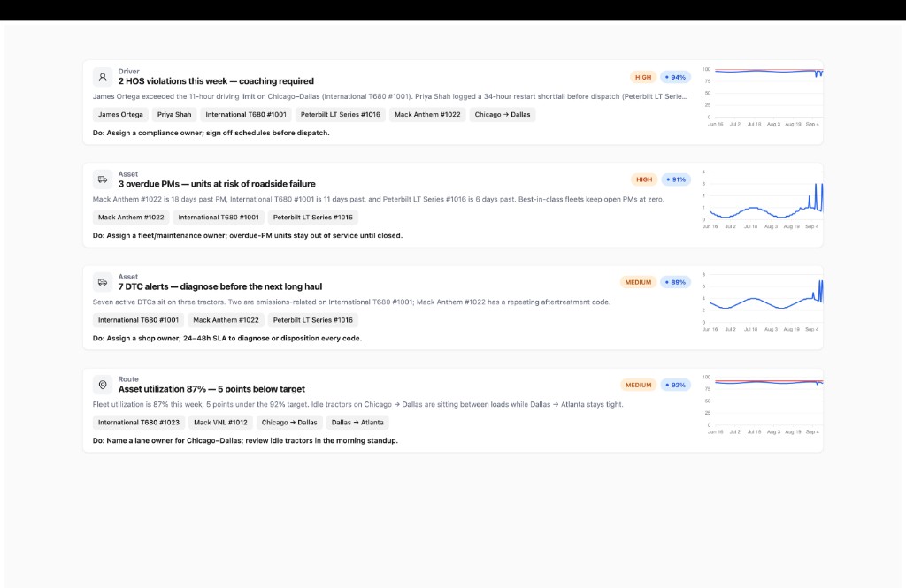Open the HOS violations trend chart

pyautogui.click(x=763, y=96)
